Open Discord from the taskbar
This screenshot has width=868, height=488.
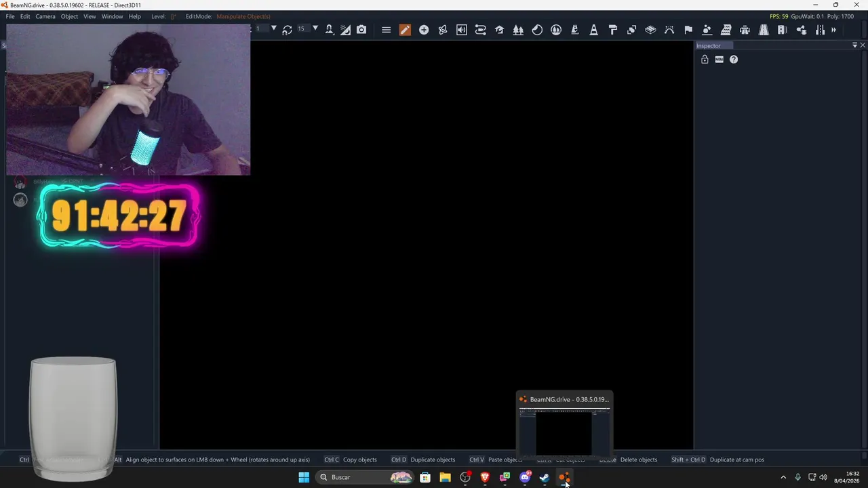(525, 477)
